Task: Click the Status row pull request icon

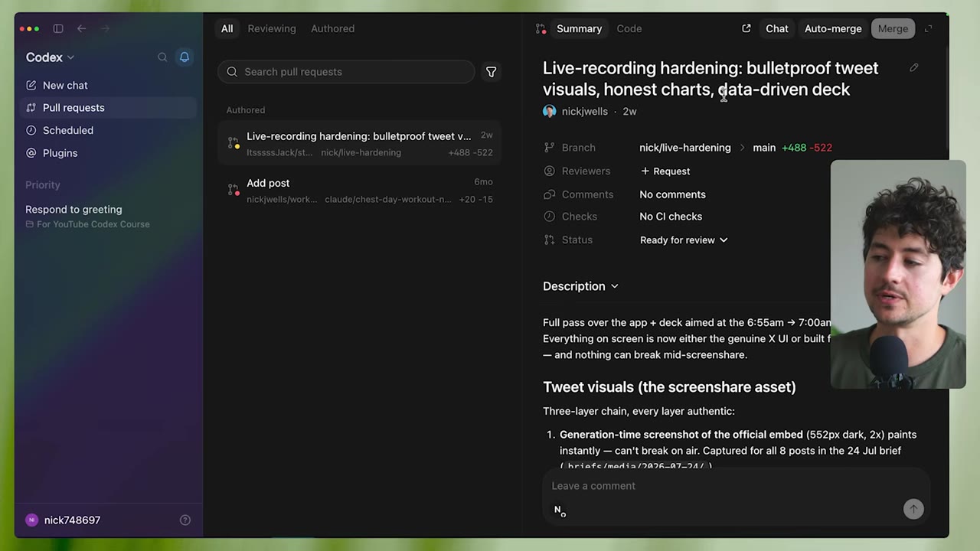Action: [549, 240]
